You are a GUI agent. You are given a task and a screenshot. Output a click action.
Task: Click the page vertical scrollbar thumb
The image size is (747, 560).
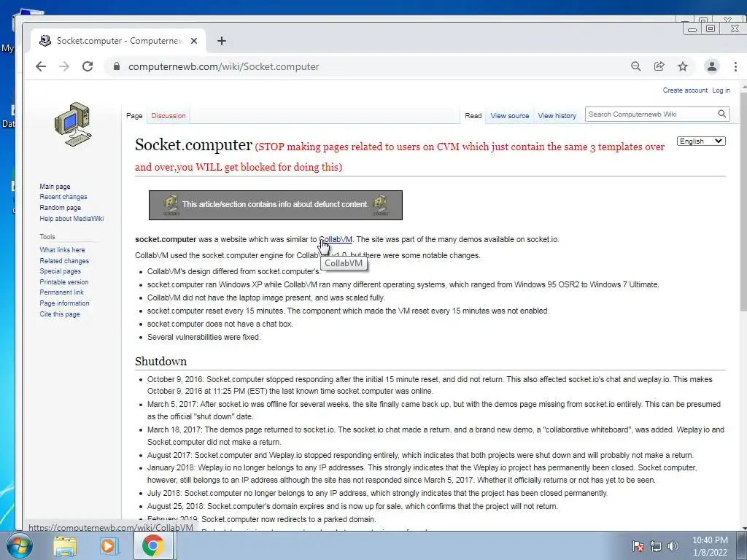pos(743,203)
